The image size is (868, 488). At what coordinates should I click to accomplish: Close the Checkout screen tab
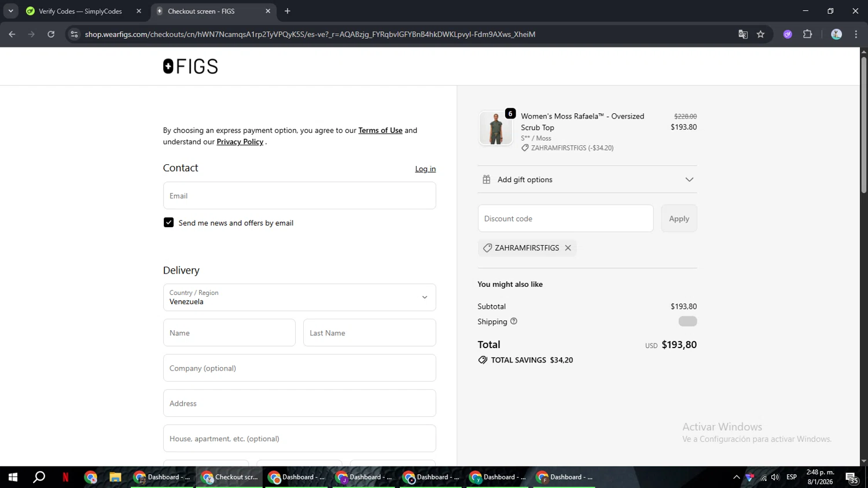[268, 11]
